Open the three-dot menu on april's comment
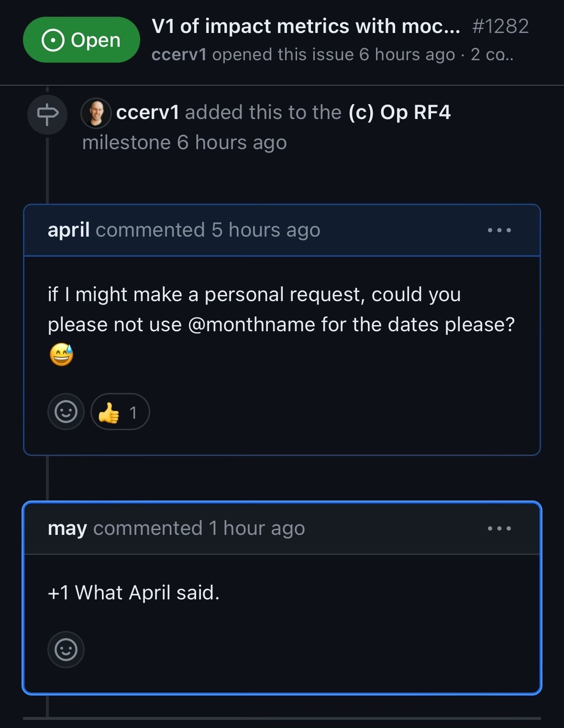Viewport: 564px width, 728px height. point(499,230)
